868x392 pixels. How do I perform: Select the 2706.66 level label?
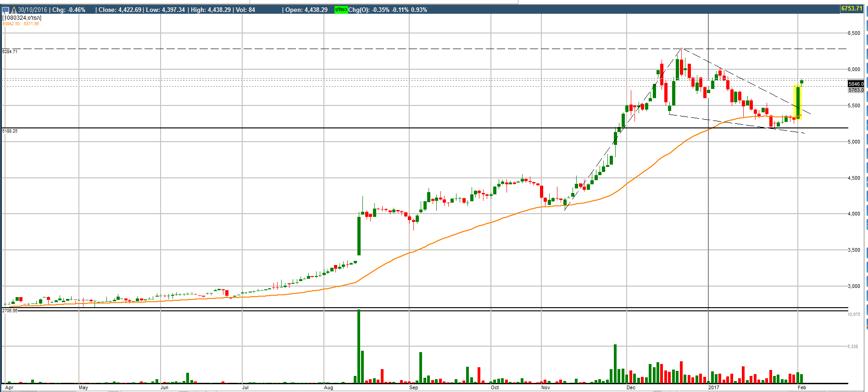point(10,311)
